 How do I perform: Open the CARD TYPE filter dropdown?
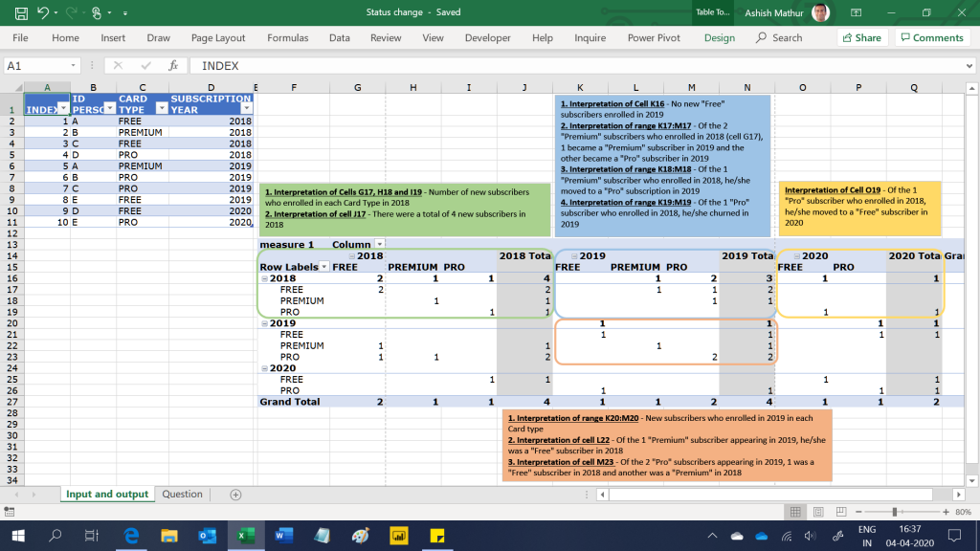pyautogui.click(x=162, y=109)
